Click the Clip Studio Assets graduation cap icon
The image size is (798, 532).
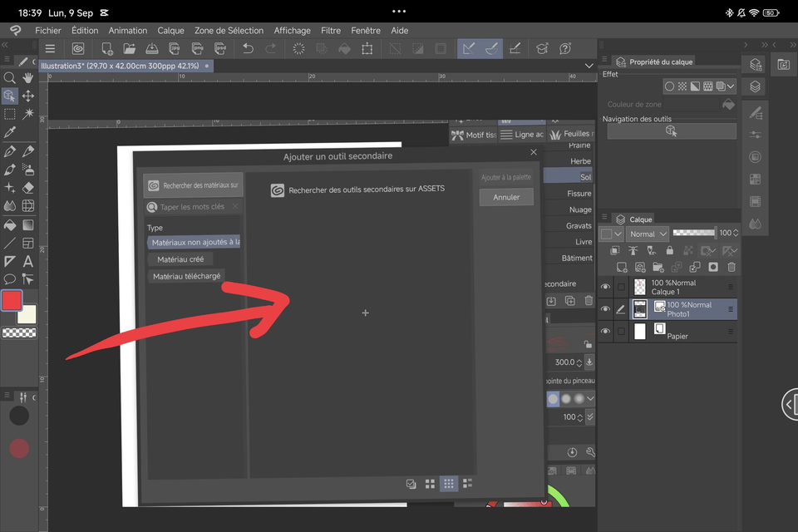click(542, 49)
